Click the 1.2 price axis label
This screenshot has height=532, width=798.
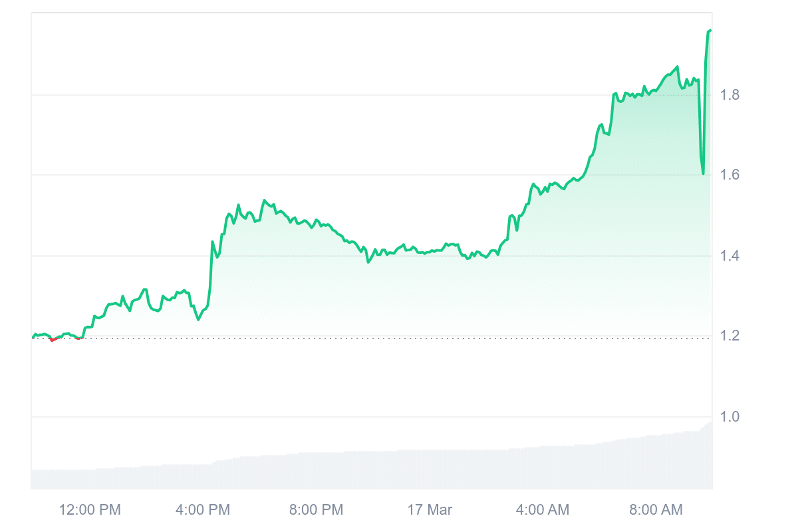(731, 336)
